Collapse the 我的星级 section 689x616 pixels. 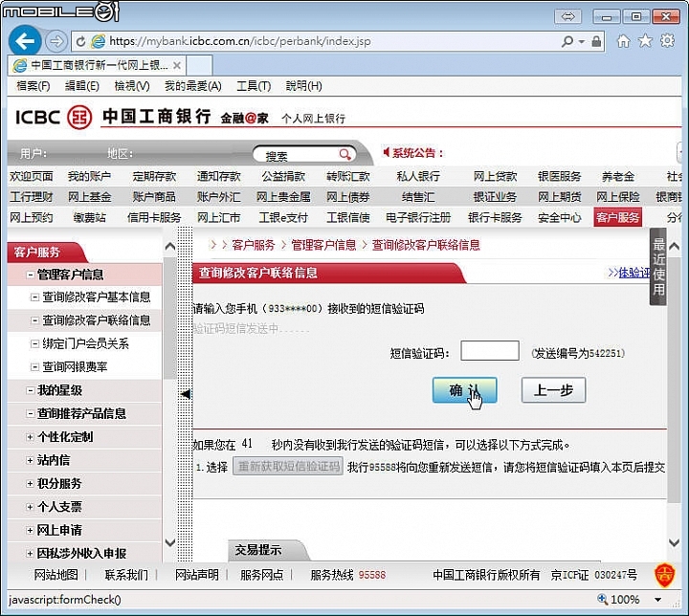click(x=31, y=390)
